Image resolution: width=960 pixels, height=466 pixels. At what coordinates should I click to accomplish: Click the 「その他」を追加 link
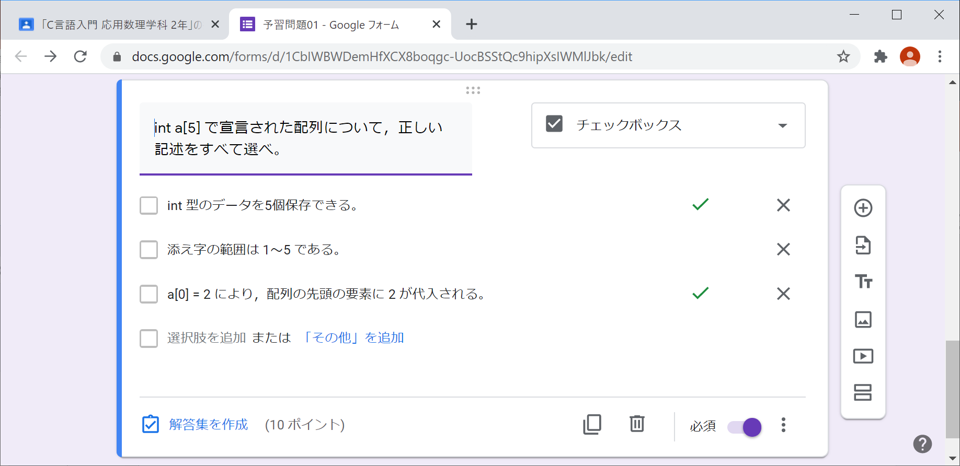[353, 338]
